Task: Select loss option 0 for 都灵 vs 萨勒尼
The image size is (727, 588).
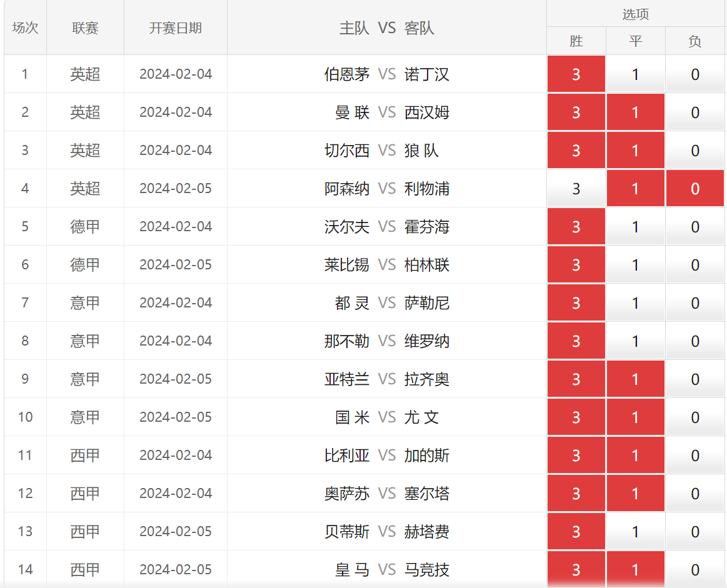Action: click(694, 302)
